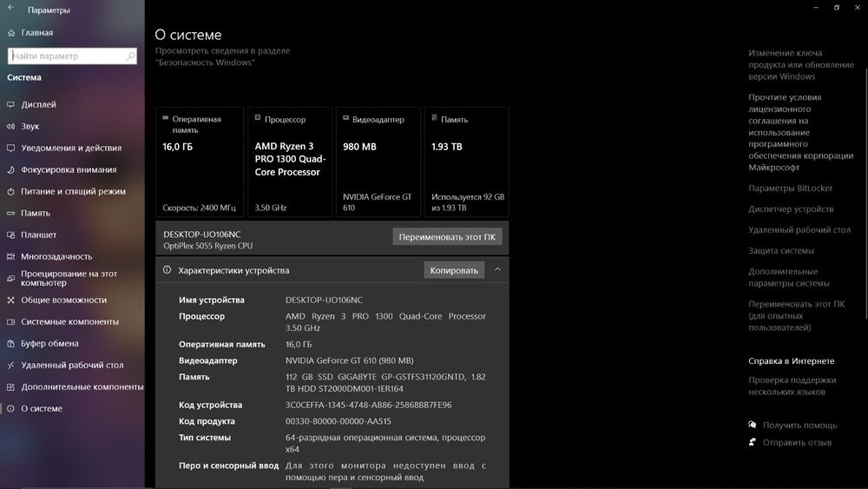Open Проверка поддержки нескольких языков link
Image resolution: width=868 pixels, height=489 pixels.
[792, 386]
